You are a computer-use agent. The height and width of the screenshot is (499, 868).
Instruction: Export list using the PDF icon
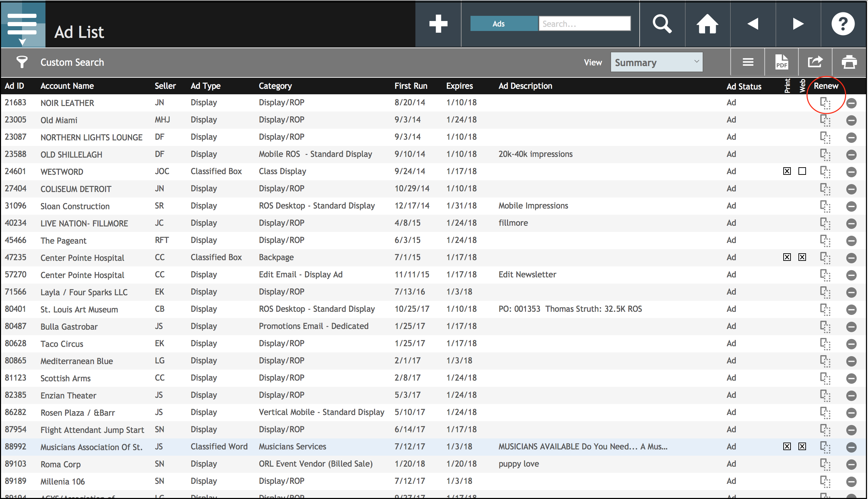pos(781,62)
